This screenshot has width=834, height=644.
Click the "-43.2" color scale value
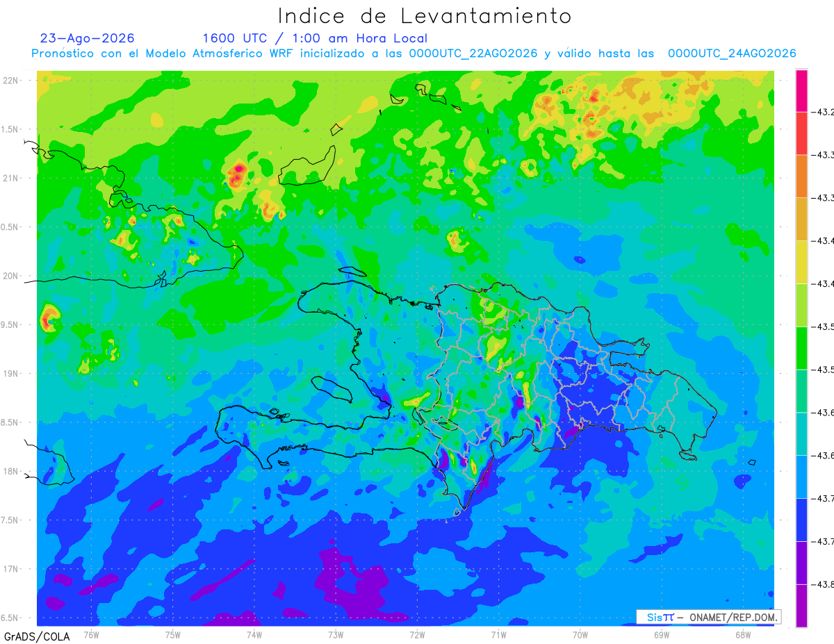coord(824,112)
